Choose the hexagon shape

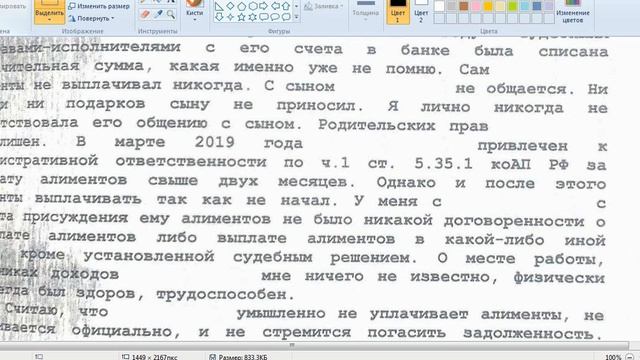coord(253,6)
